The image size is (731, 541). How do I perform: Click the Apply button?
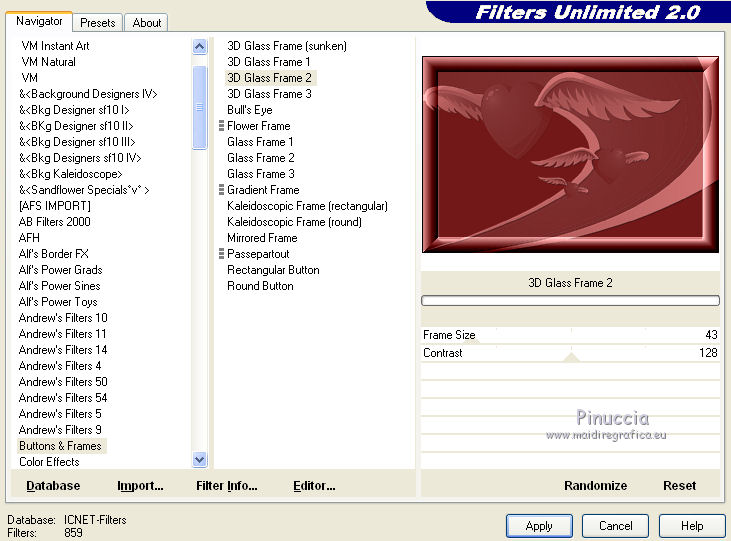coord(539,526)
